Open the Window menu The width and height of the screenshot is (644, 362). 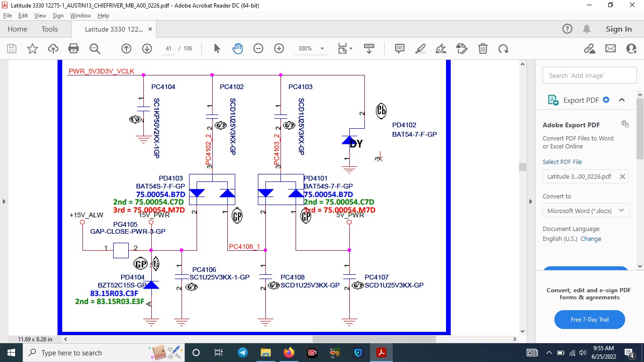tap(81, 16)
